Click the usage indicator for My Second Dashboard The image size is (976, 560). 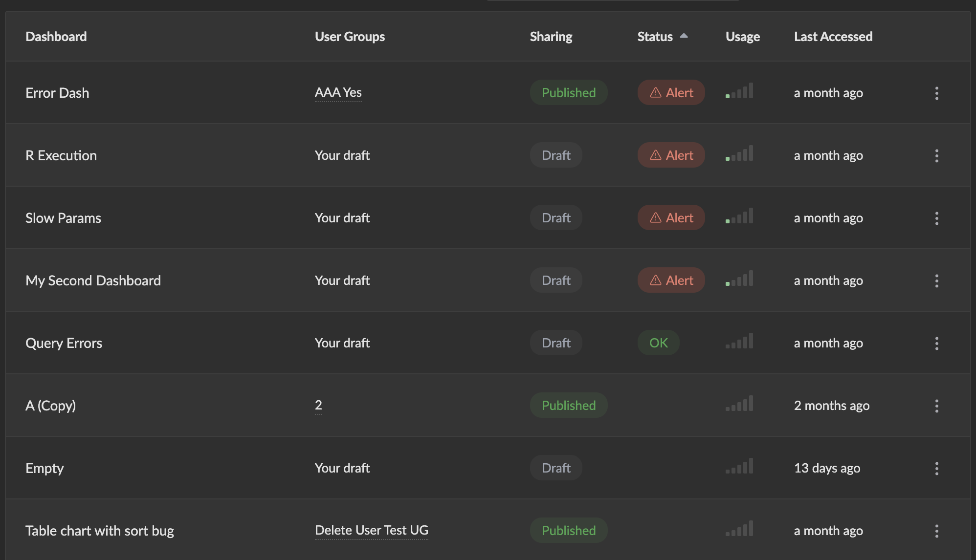coord(739,279)
